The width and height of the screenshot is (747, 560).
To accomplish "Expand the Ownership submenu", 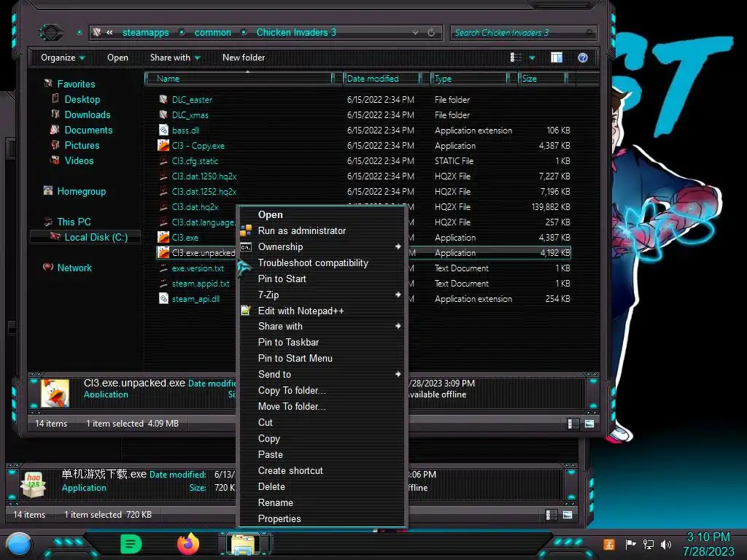I will point(322,246).
